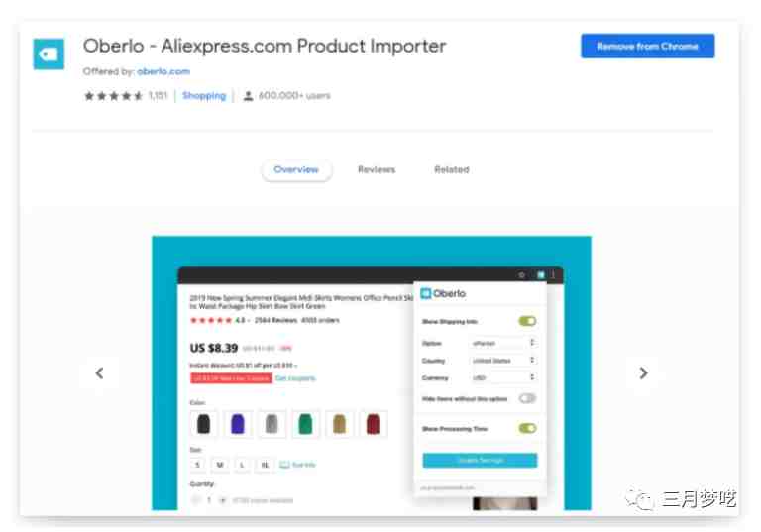Switch to the Reviews tab
761x532 pixels.
pos(377,169)
